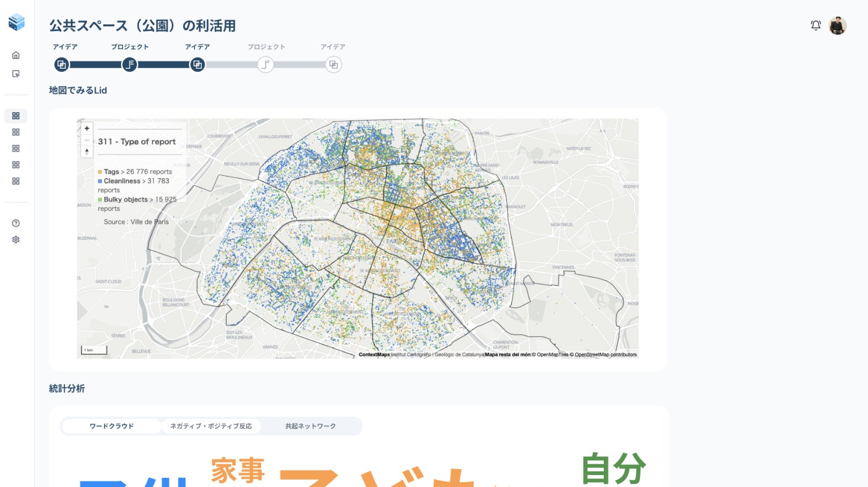Click the BOULOGNE-BILLANCOURT label on the map
Viewport: 868px width, 487px height.
[176, 302]
